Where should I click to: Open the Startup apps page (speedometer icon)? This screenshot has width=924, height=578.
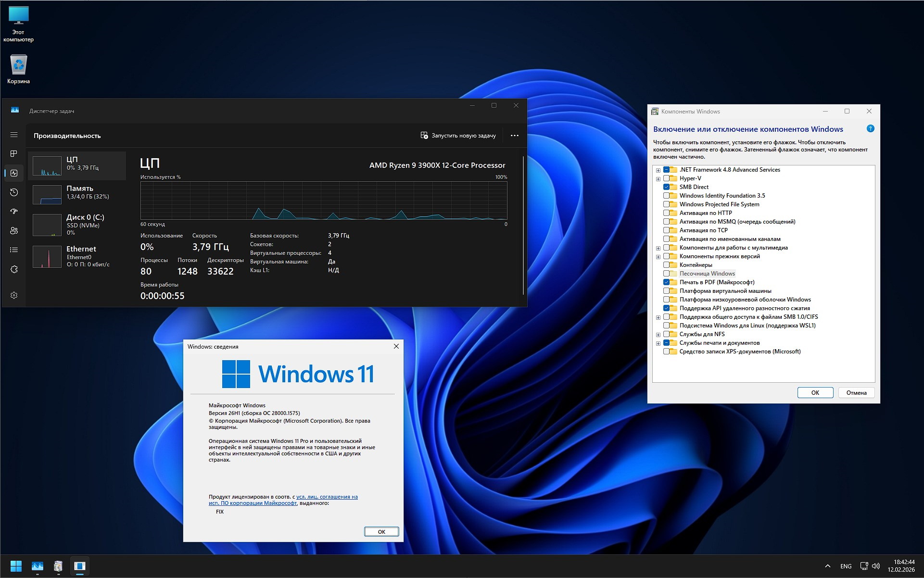click(14, 212)
